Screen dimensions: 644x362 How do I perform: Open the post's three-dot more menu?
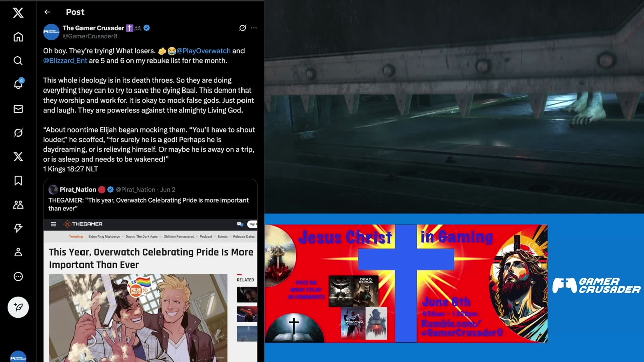tap(254, 28)
